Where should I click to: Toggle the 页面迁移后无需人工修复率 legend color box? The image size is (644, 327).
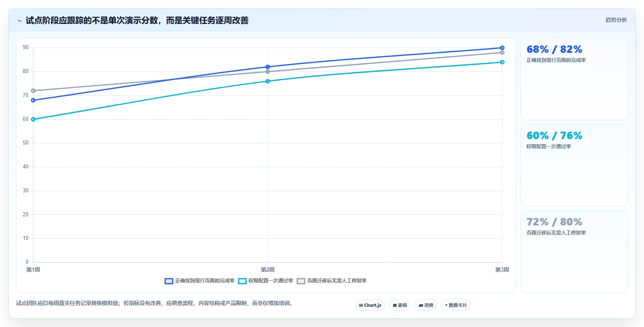coord(301,281)
